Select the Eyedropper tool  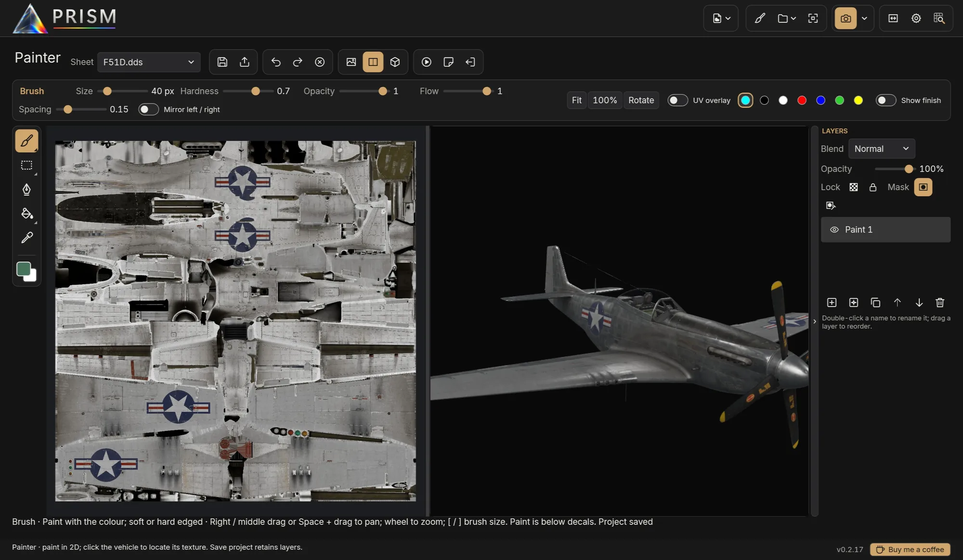[26, 237]
